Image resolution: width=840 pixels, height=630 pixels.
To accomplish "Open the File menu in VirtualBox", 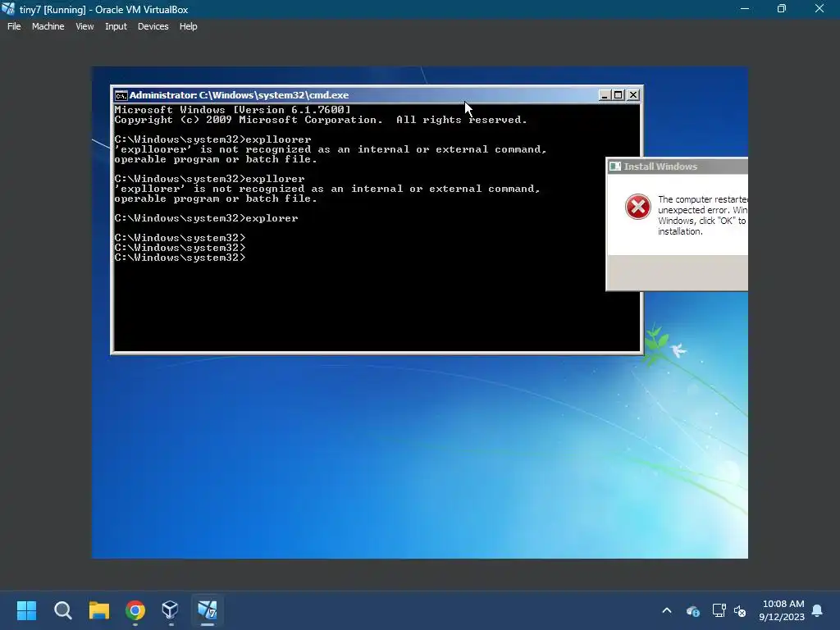I will coord(14,26).
